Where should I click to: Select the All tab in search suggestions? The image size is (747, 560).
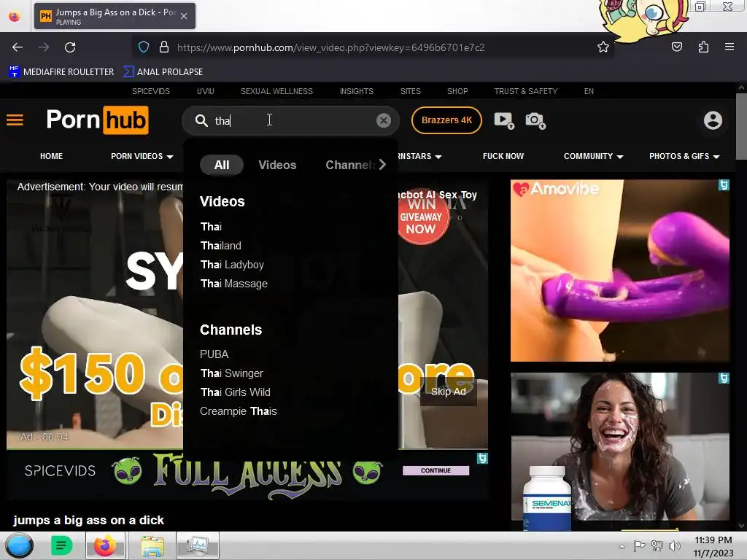pos(222,165)
